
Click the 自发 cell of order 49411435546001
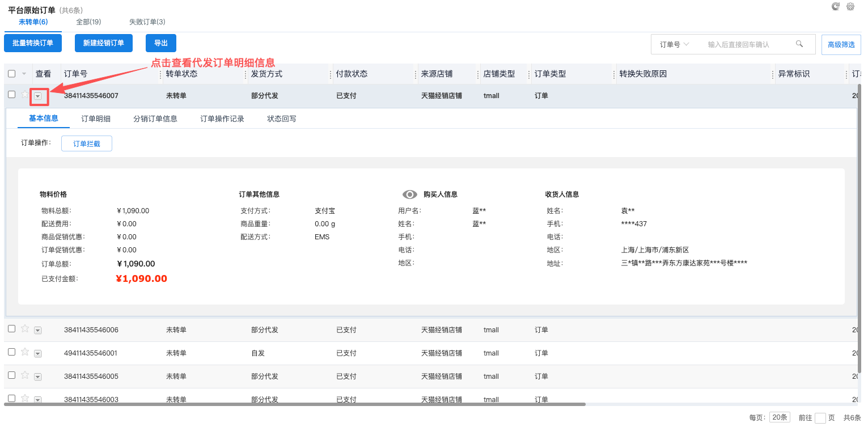click(x=258, y=353)
